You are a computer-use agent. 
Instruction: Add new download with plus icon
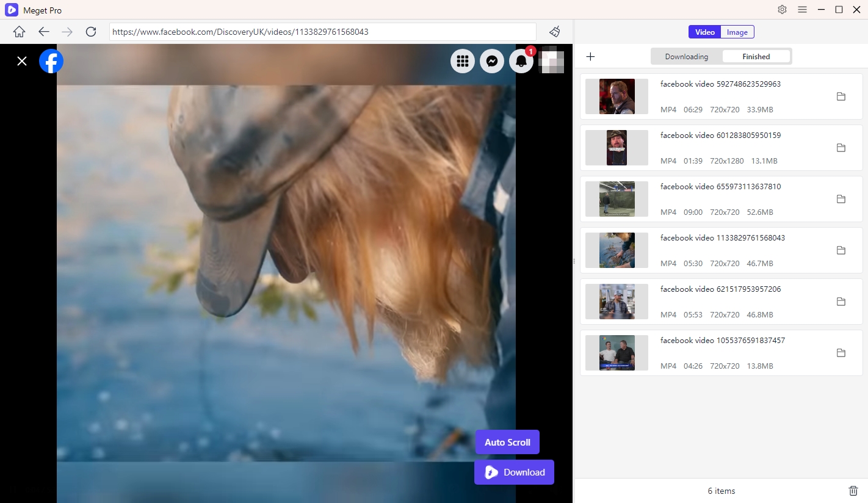pyautogui.click(x=590, y=57)
